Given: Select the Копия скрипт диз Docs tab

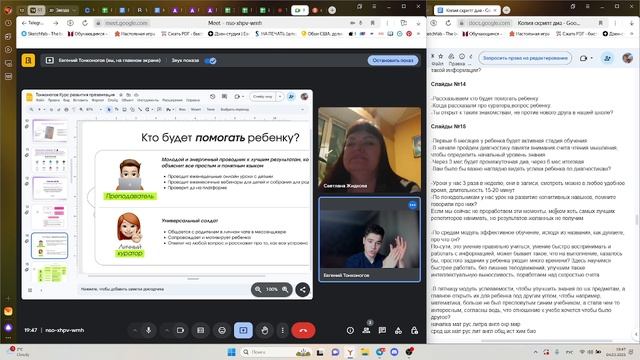Looking at the screenshot, I should point(467,10).
